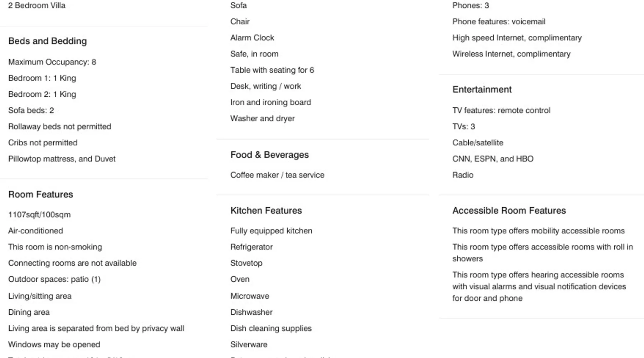Select the Food & Beverages heading

tap(269, 155)
